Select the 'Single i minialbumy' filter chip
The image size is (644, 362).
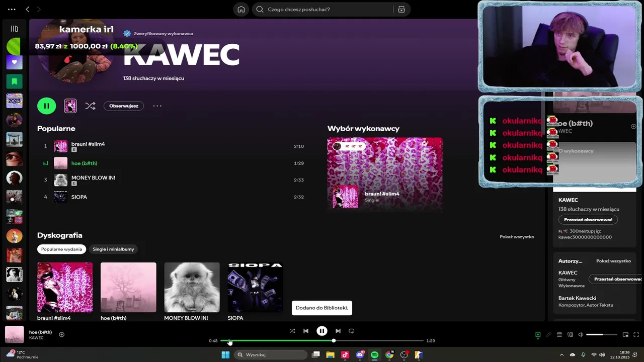coord(113,249)
